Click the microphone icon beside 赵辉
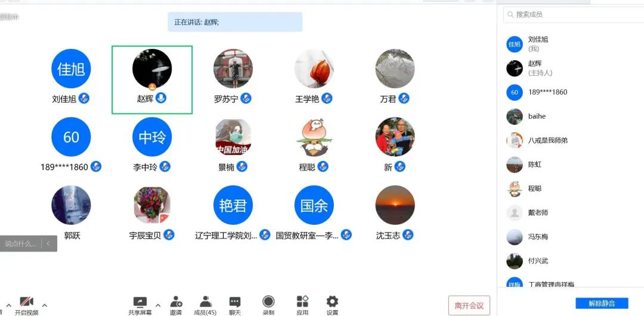This screenshot has height=316, width=644. [x=161, y=98]
